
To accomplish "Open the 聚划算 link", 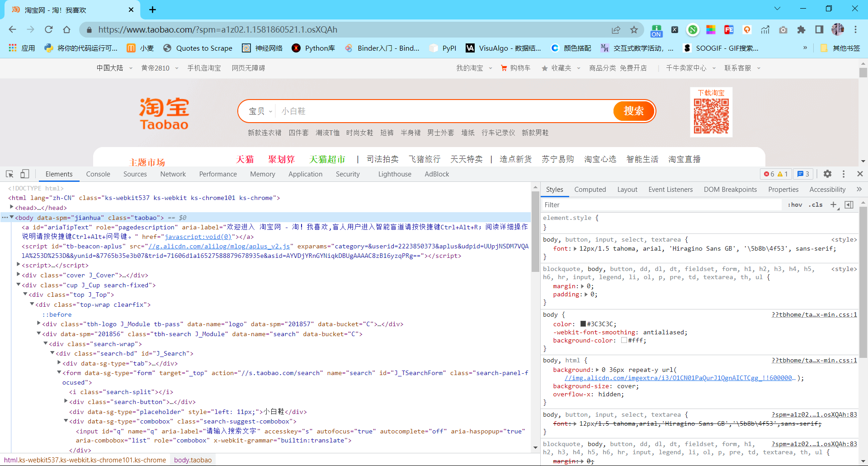I will tap(281, 159).
